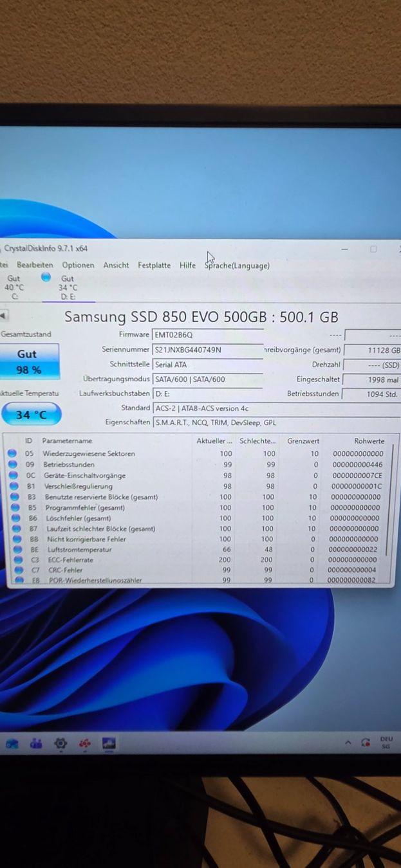
Task: Click the system tray status icon
Action: (x=366, y=742)
